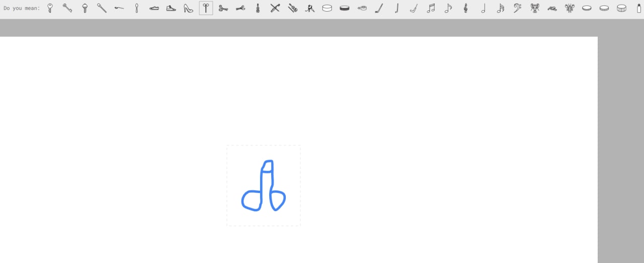Select the tilted violin with bow suggestion
Image resolution: width=644 pixels, height=263 pixels.
(x=292, y=8)
